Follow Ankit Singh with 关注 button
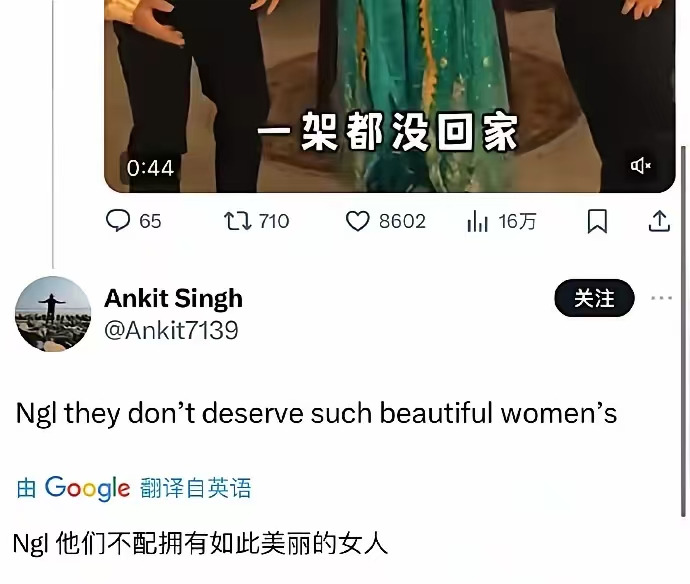The height and width of the screenshot is (584, 690). [x=594, y=298]
